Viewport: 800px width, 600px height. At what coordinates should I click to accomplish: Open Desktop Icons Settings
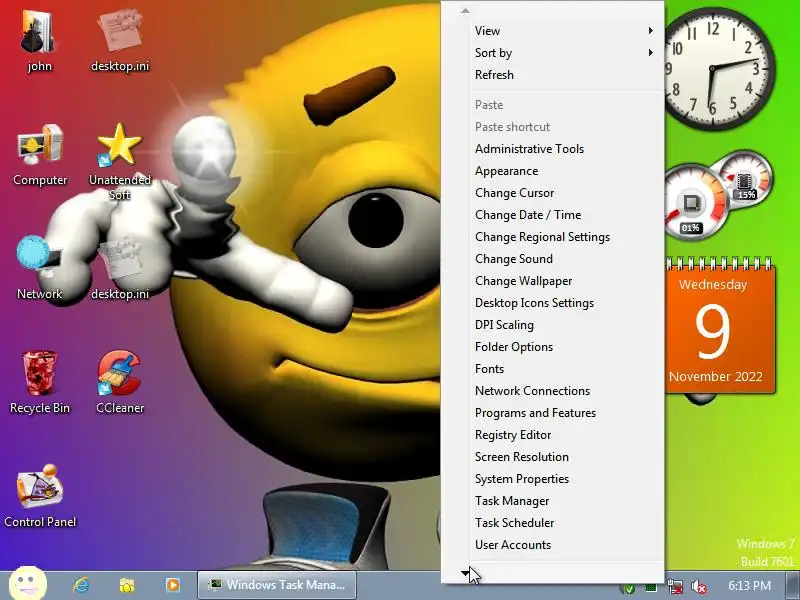(x=553, y=303)
